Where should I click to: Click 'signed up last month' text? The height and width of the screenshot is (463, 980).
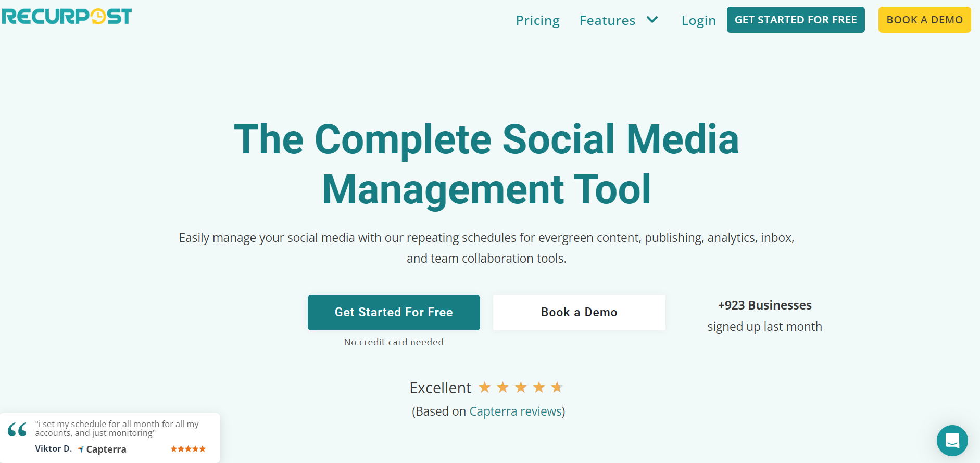764,327
